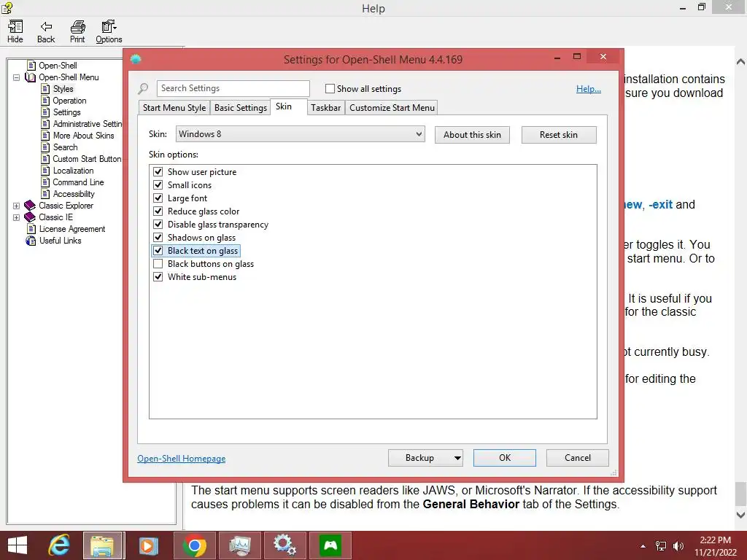Screen dimensions: 747x560
Task: Cancel the settings dialog
Action: [578, 458]
